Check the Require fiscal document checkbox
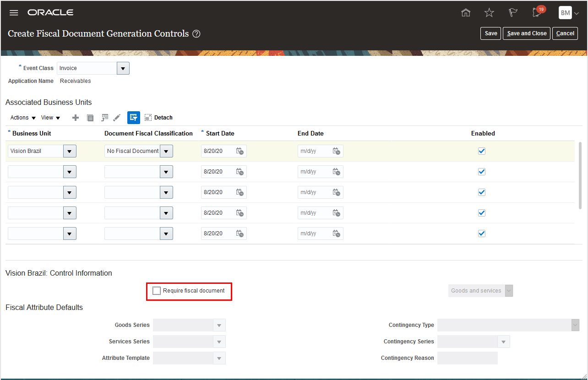The image size is (588, 380). tap(157, 291)
